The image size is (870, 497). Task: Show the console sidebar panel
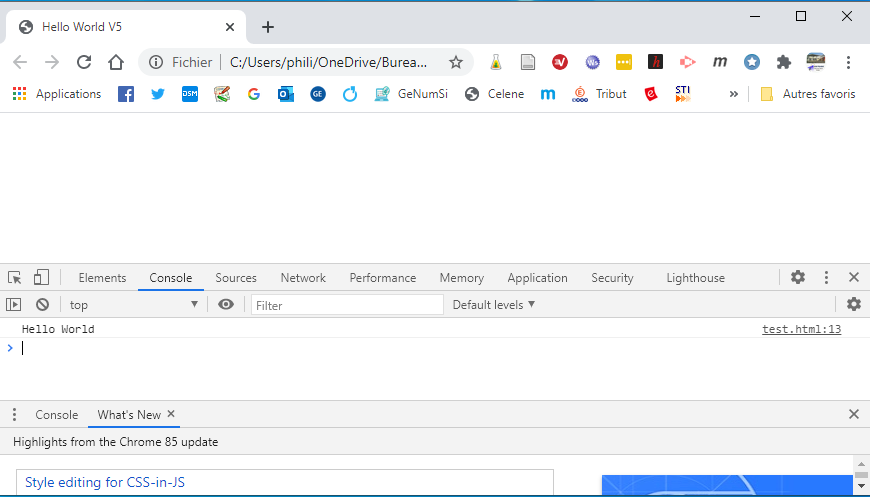pos(14,305)
